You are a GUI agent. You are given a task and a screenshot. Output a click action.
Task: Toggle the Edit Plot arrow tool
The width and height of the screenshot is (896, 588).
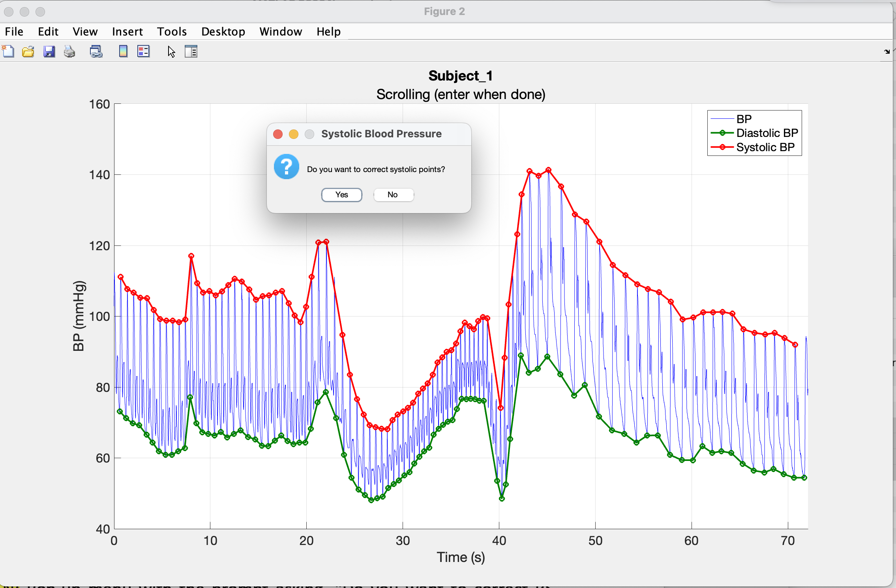(x=171, y=52)
